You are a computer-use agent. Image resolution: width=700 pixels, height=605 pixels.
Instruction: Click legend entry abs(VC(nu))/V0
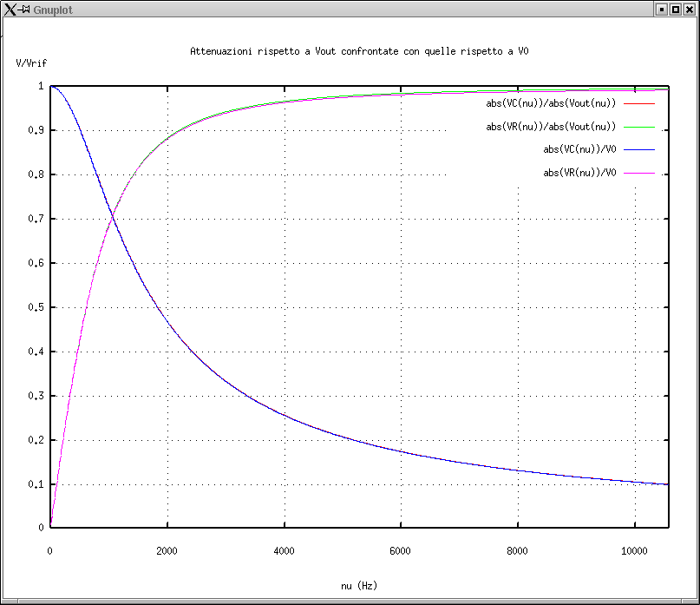[x=579, y=150]
